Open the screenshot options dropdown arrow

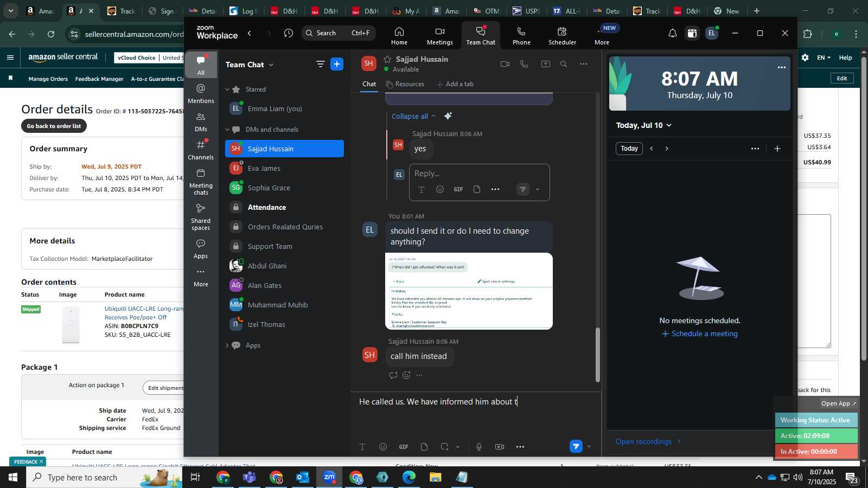point(458,447)
